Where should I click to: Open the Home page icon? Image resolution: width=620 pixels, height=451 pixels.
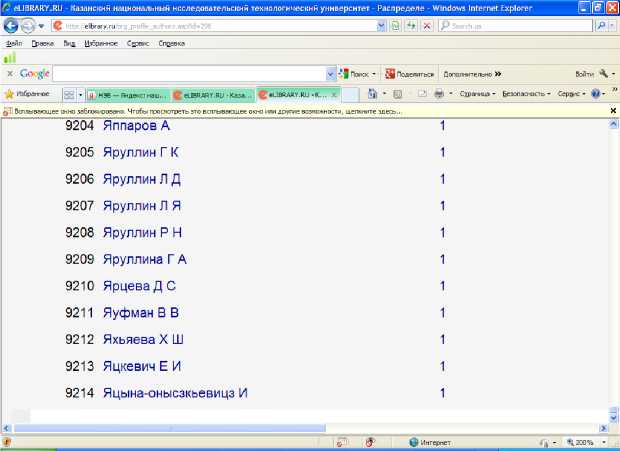[x=372, y=93]
